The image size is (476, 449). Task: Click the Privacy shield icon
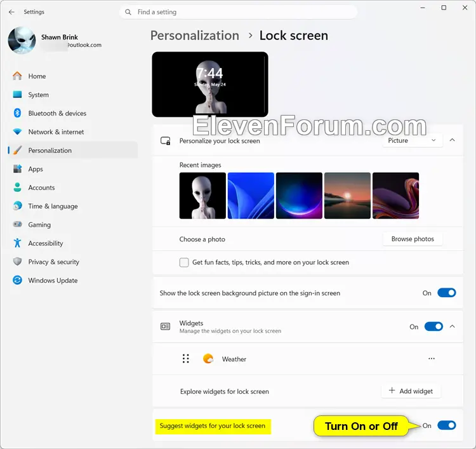17,261
